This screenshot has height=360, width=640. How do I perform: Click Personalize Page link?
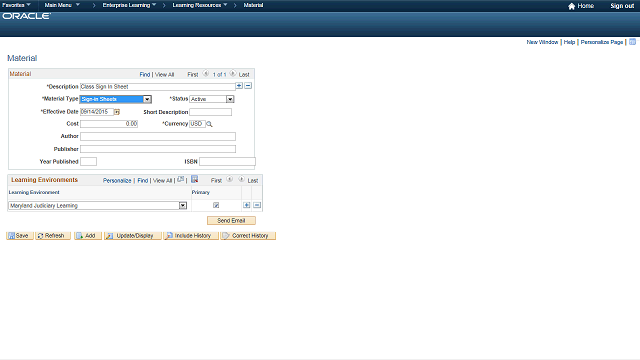tap(602, 42)
